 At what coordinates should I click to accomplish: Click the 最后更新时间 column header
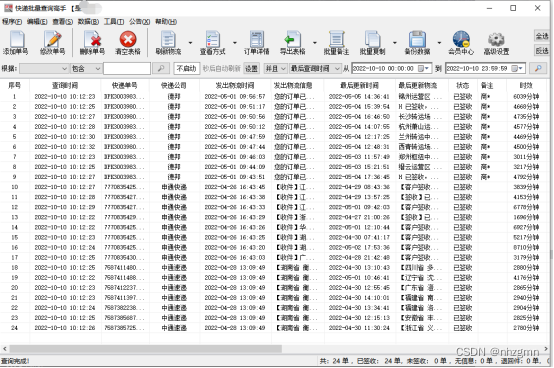tap(359, 85)
